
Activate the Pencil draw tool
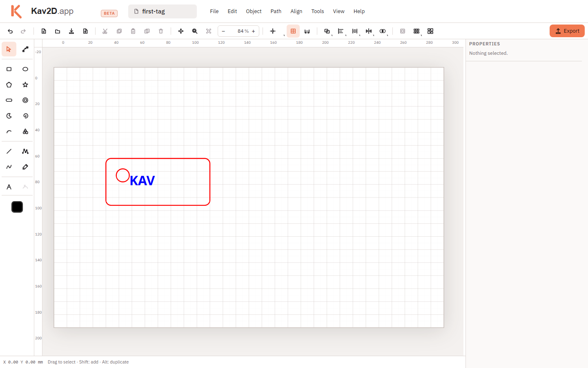(x=25, y=167)
